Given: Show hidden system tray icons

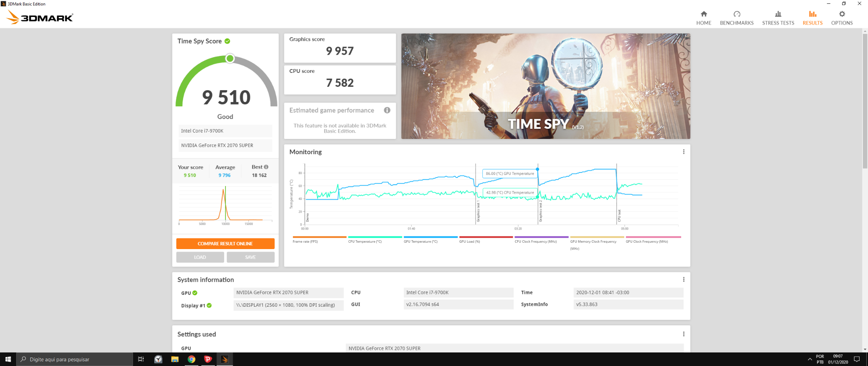Looking at the screenshot, I should click(x=810, y=359).
